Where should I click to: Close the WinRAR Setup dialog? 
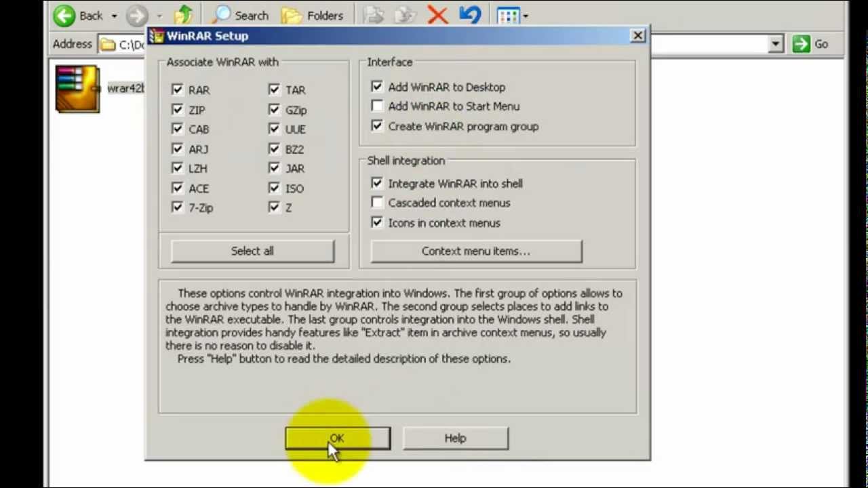[638, 36]
